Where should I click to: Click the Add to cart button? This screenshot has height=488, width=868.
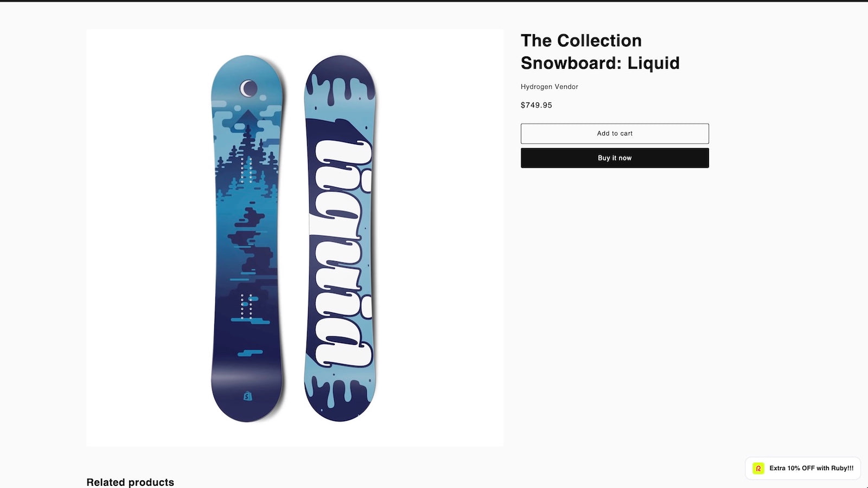tap(615, 133)
